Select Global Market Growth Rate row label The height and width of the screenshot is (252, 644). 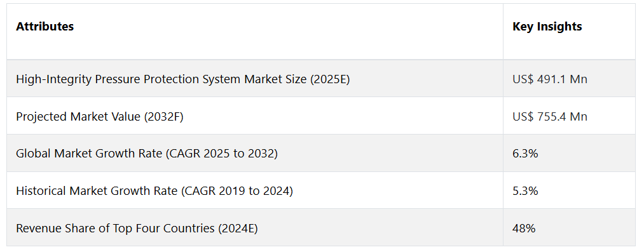147,154
